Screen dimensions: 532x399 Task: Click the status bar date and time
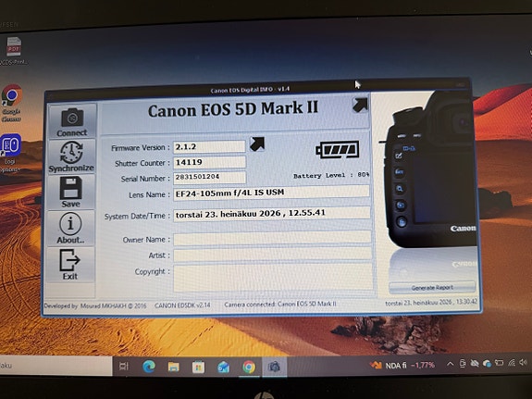pyautogui.click(x=431, y=302)
